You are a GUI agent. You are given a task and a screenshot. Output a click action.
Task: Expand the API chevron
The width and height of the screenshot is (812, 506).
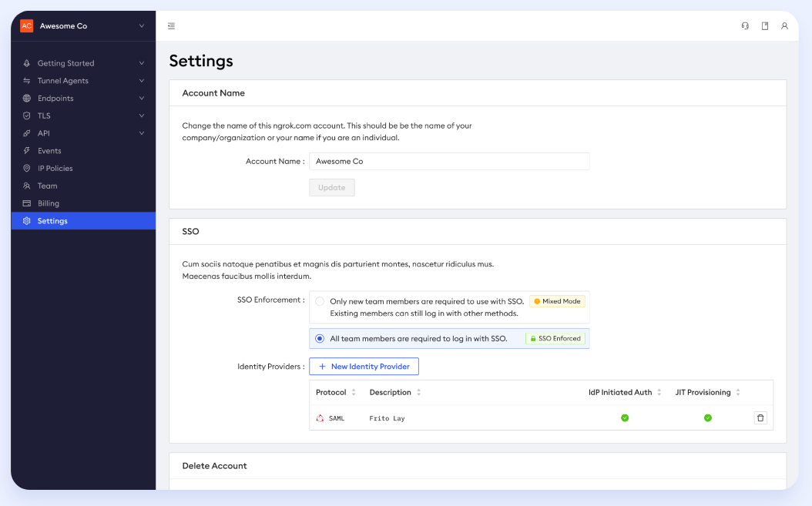[142, 133]
